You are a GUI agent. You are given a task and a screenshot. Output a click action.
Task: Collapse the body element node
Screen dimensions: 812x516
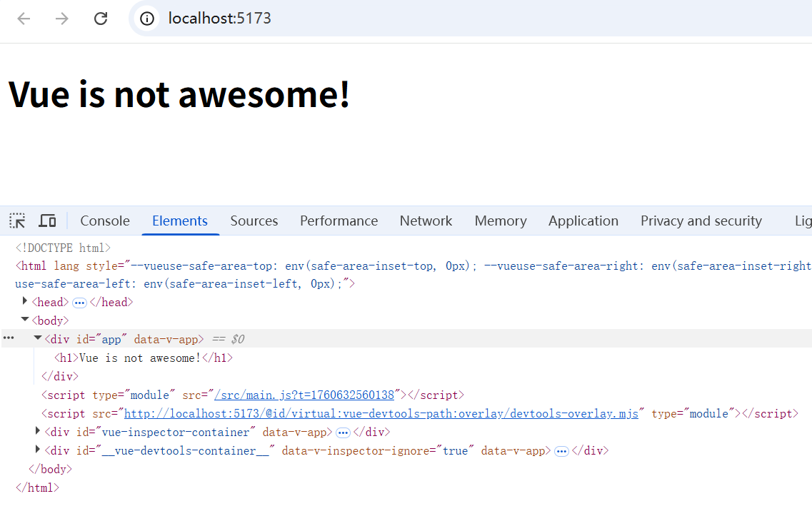pyautogui.click(x=24, y=319)
